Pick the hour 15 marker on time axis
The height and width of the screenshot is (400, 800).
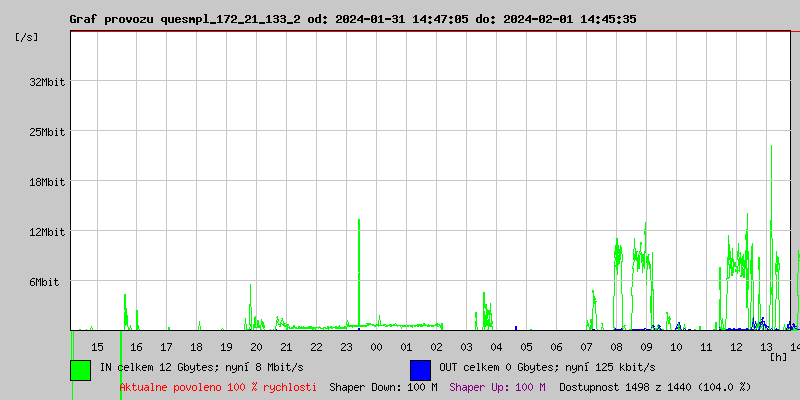[97, 347]
